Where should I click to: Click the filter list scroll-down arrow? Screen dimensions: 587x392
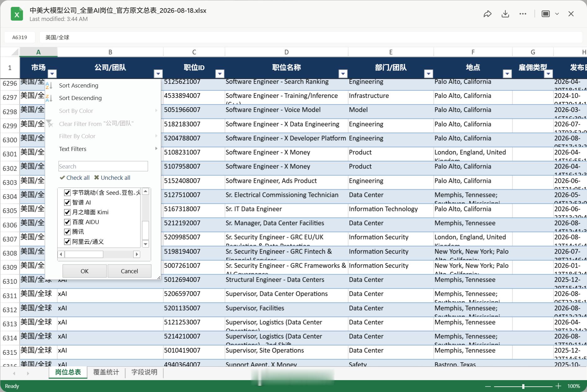point(145,244)
